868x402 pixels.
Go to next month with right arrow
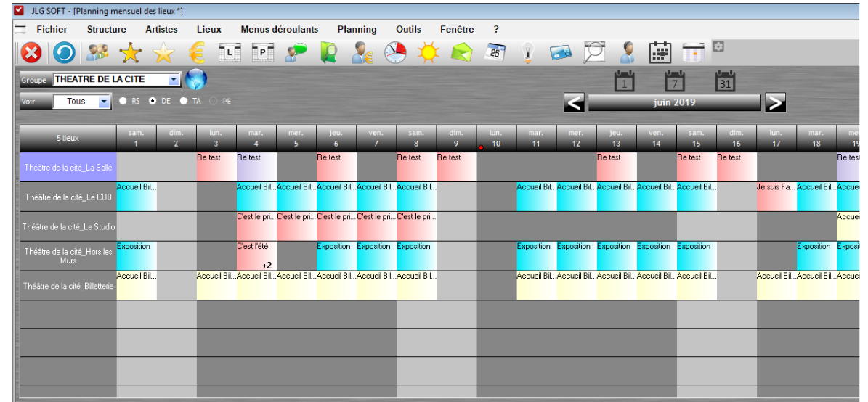pos(775,103)
